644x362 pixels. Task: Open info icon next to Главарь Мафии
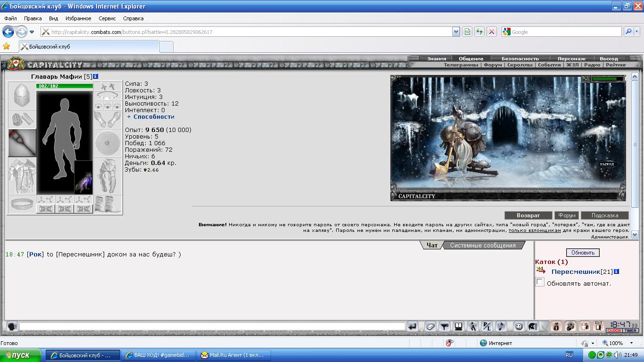coord(96,76)
